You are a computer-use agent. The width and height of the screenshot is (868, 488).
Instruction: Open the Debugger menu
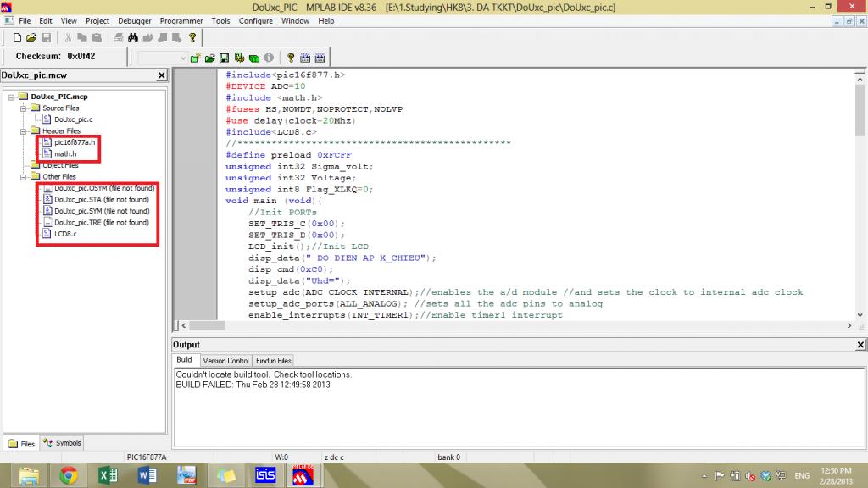click(x=135, y=20)
